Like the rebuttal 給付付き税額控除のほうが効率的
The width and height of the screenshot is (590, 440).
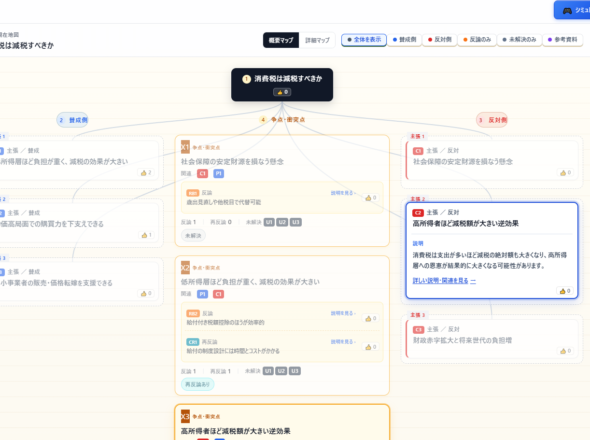(371, 318)
